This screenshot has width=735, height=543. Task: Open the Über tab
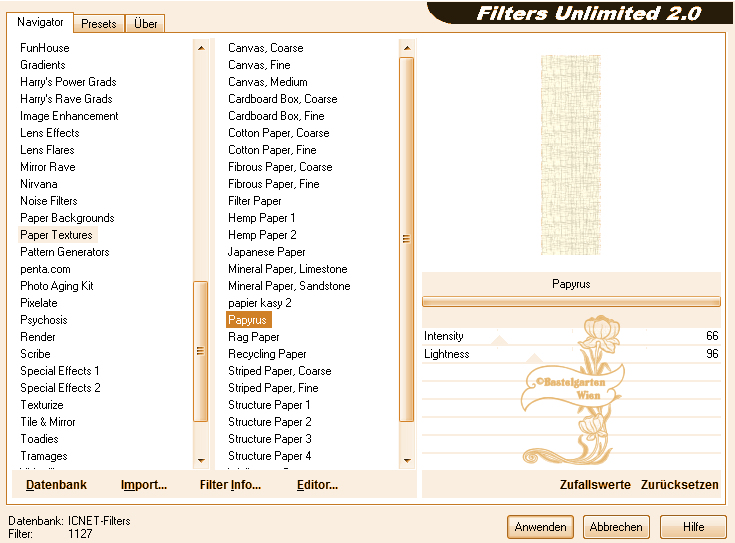pos(145,23)
